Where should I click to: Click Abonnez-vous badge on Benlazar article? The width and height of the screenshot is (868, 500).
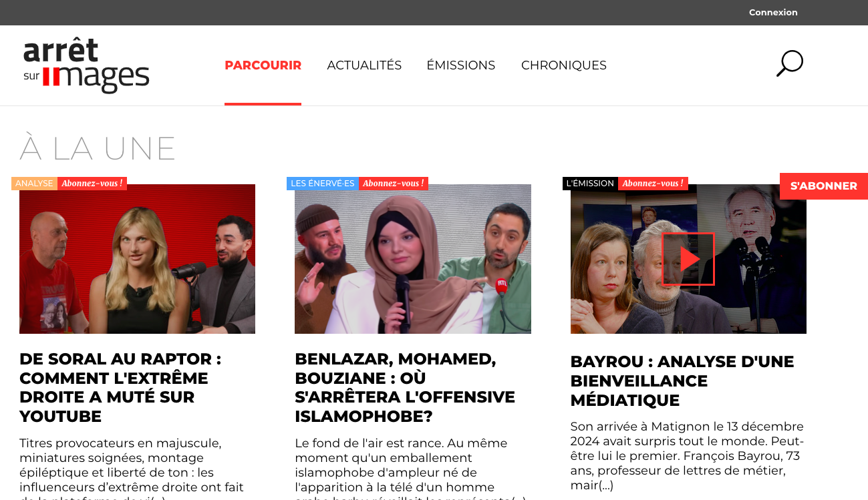394,184
